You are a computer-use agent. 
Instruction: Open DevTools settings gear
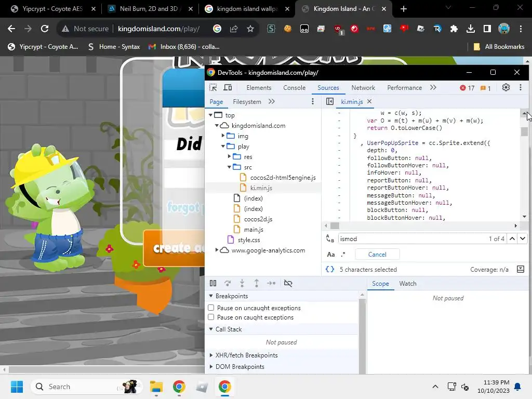tap(506, 87)
